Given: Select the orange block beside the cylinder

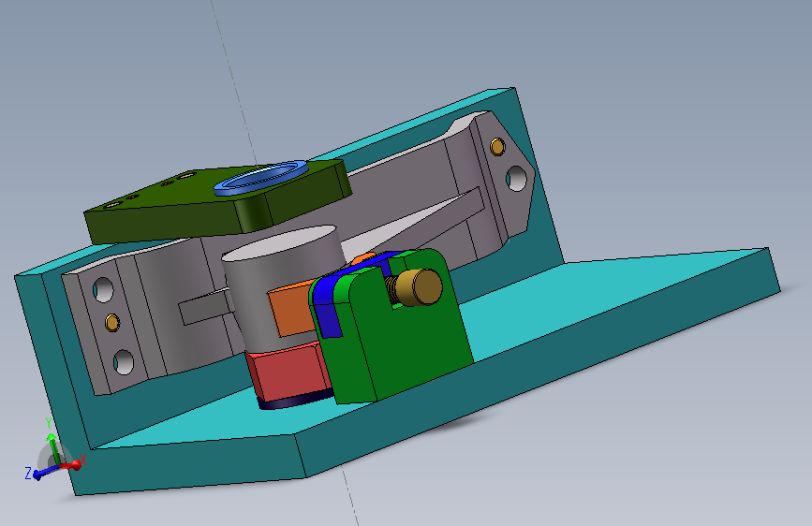Looking at the screenshot, I should coord(290,311).
